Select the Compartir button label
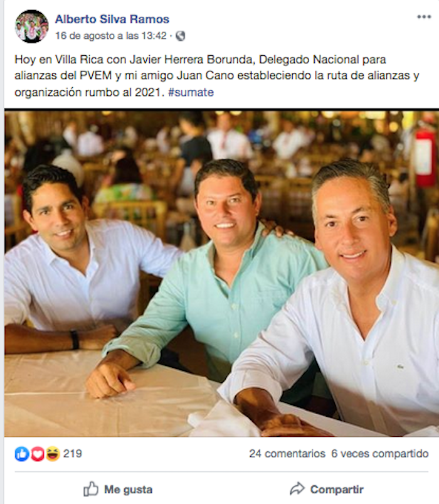The height and width of the screenshot is (504, 439). tap(337, 490)
